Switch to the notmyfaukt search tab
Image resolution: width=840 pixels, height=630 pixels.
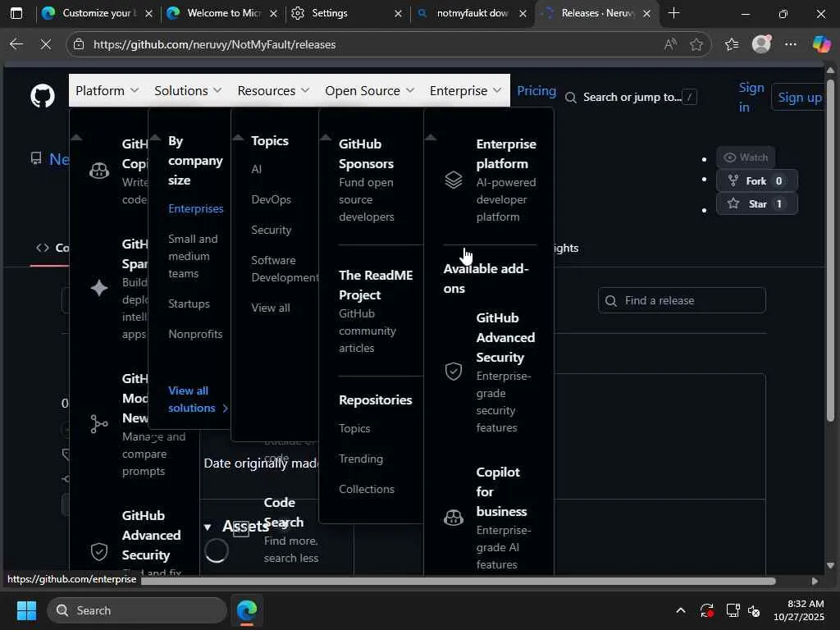click(x=472, y=13)
